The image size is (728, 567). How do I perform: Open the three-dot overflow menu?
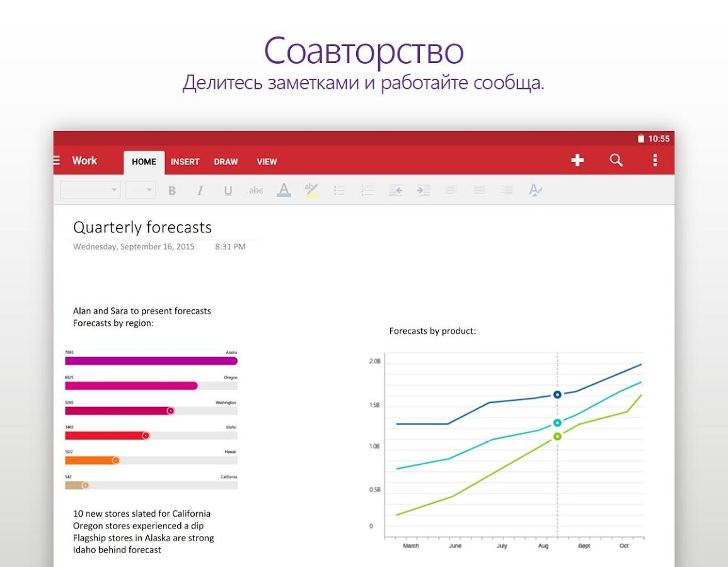click(655, 161)
